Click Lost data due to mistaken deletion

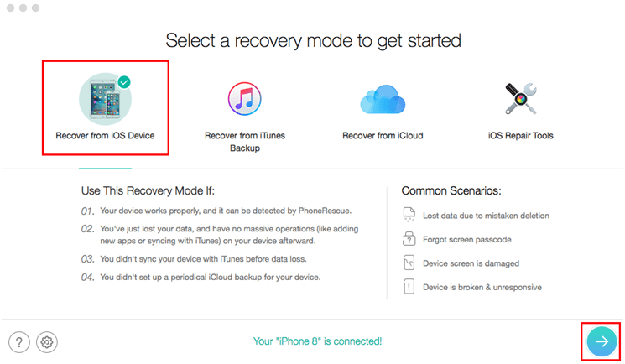pos(486,216)
